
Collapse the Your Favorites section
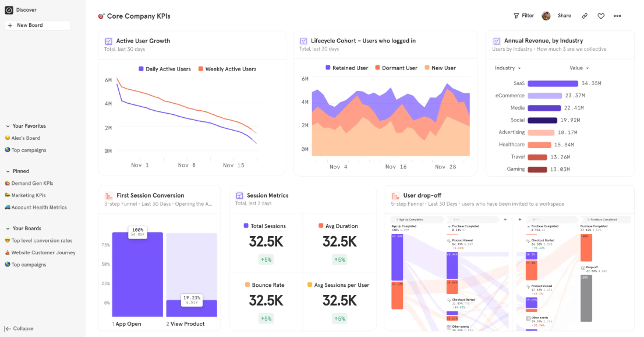tap(8, 127)
